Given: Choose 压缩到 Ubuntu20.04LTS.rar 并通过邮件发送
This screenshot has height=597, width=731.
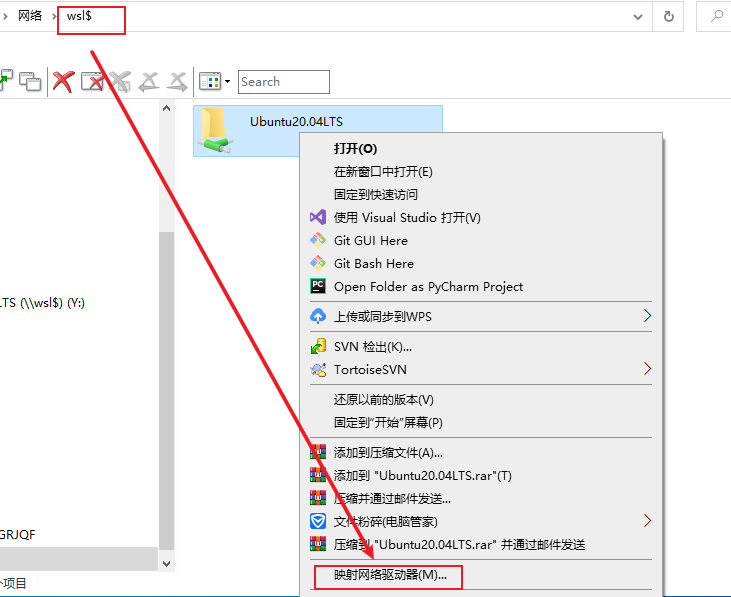Looking at the screenshot, I should (481, 544).
